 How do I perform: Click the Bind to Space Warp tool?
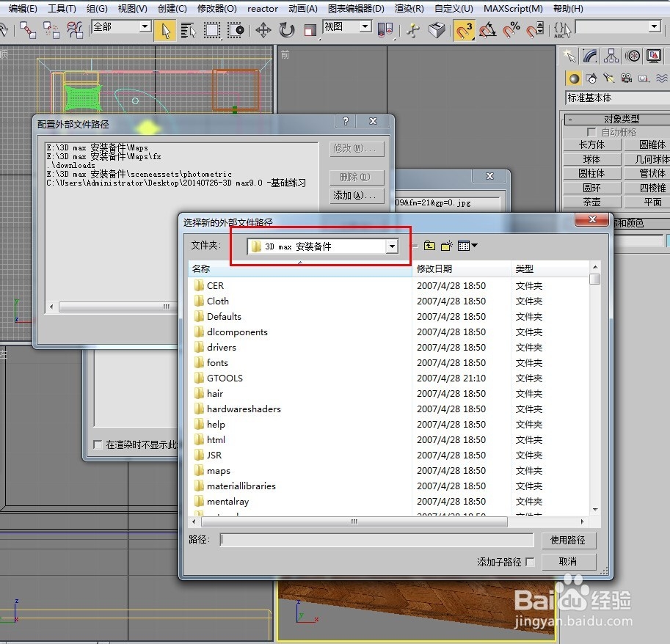[75, 30]
